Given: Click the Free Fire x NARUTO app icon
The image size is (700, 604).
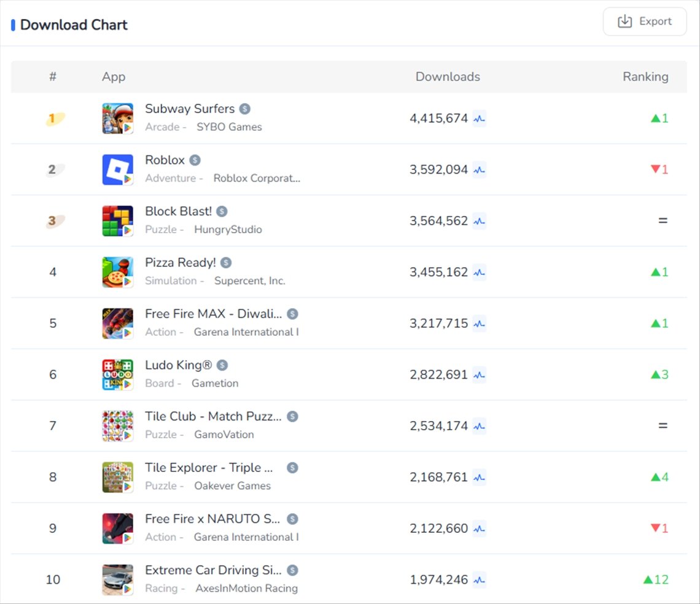Looking at the screenshot, I should [x=117, y=528].
